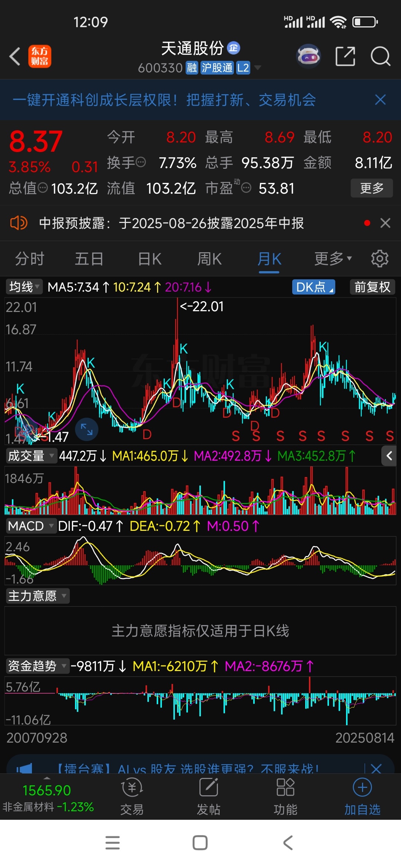This screenshot has height=868, width=401.
Task: Open the AI robot assistant icon
Action: 309,56
